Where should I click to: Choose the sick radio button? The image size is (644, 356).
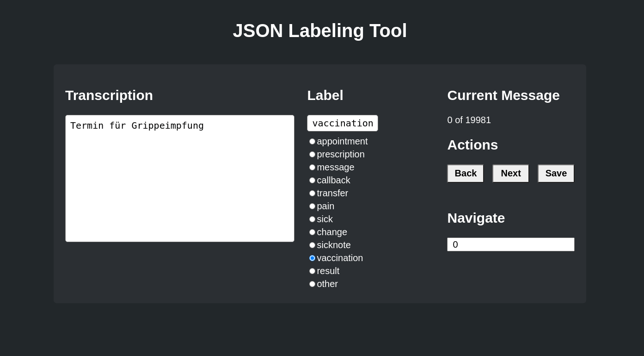(312, 219)
